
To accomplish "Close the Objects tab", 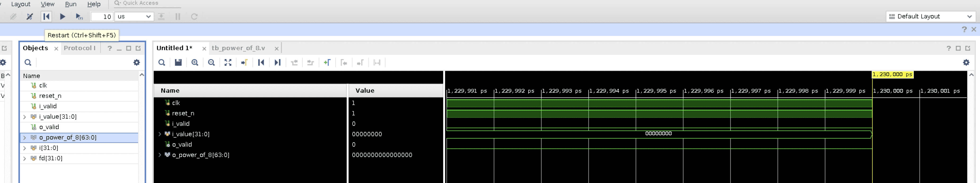I will 56,48.
